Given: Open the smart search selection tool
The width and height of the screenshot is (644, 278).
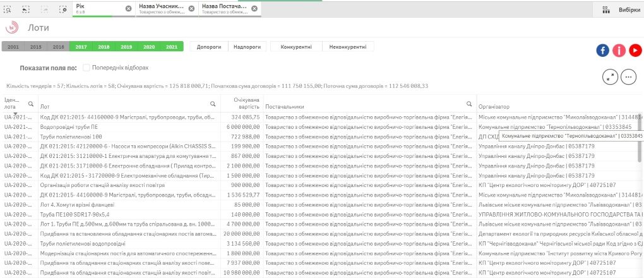Looking at the screenshot, I should click(x=9, y=9).
